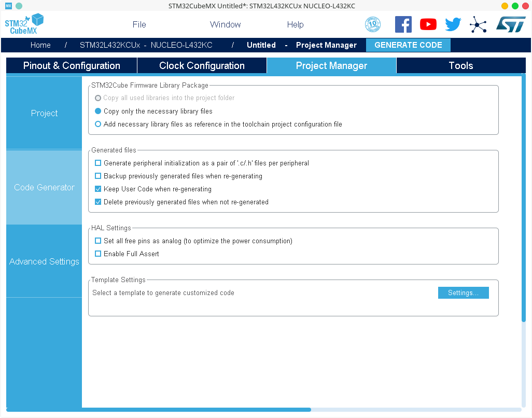This screenshot has width=532, height=418.
Task: Open the YouTube icon link
Action: coord(428,24)
